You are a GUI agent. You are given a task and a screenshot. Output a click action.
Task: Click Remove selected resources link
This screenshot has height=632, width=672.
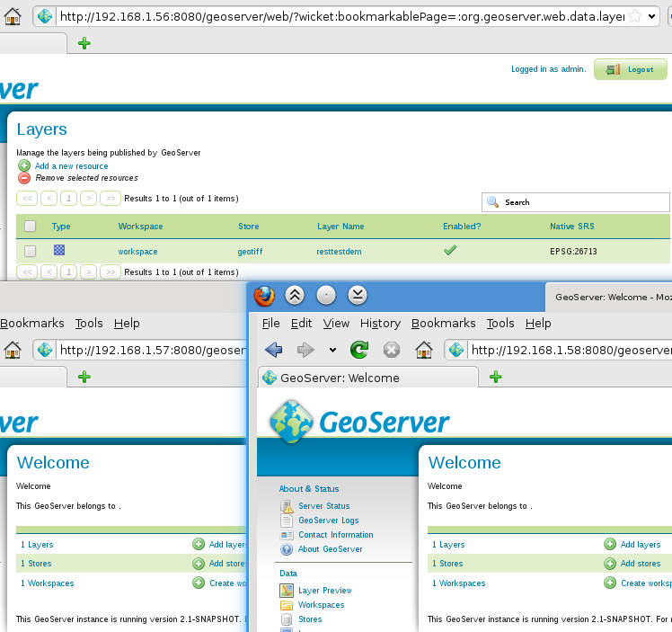coord(87,177)
